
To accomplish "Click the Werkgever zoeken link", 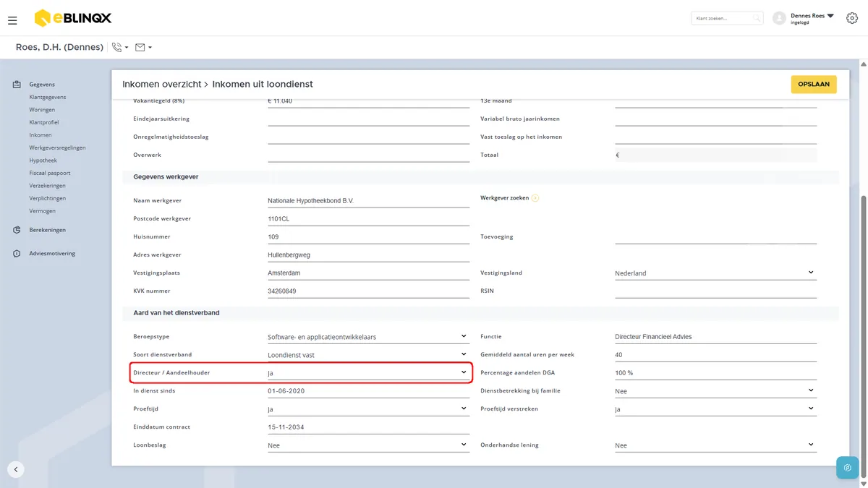I will [x=505, y=198].
